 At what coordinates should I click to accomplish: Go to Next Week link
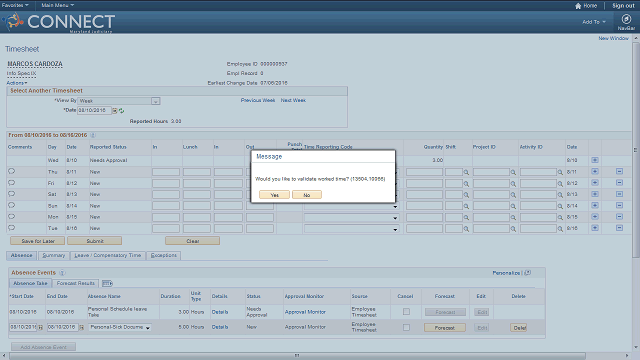coord(293,100)
